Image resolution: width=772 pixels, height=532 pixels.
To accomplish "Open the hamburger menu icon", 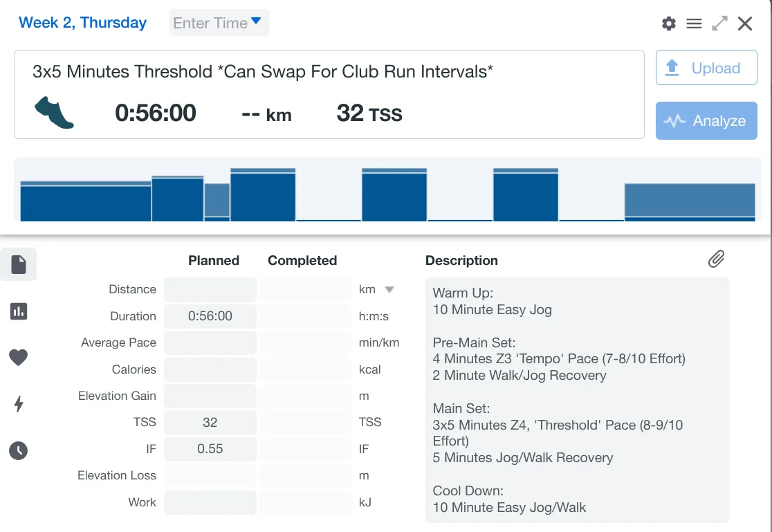I will click(x=694, y=24).
